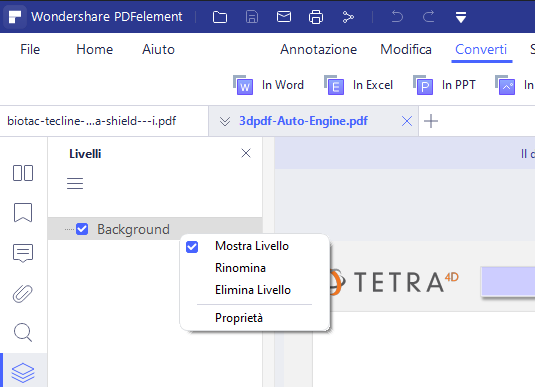Click the convert to image icon

click(x=505, y=85)
